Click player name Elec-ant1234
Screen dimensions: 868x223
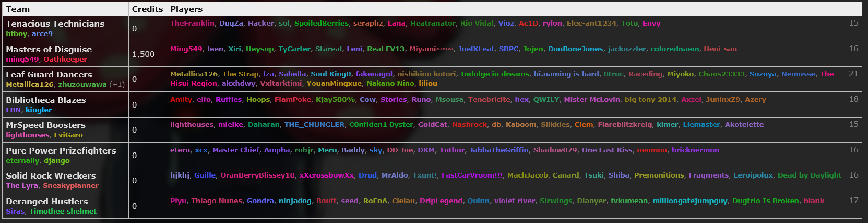coord(591,23)
